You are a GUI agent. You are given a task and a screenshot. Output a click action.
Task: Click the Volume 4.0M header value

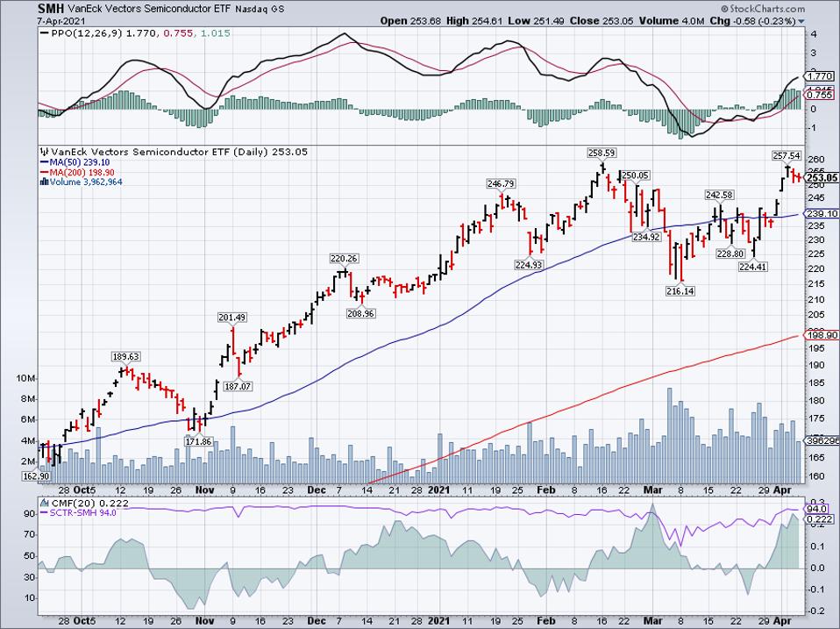(x=672, y=21)
